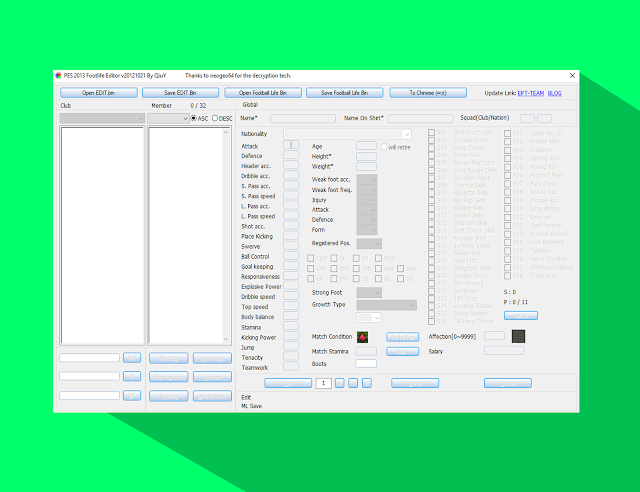Select the ASC sort radio button

pyautogui.click(x=194, y=118)
